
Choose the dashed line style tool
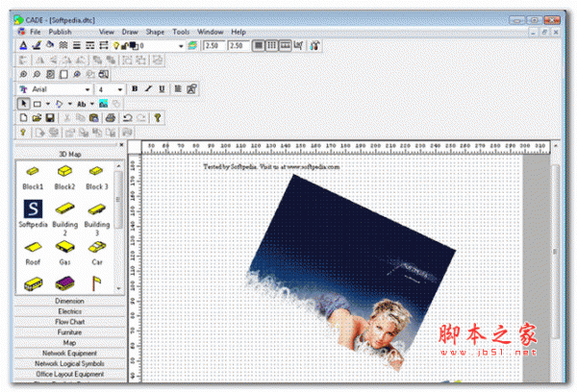coord(89,45)
